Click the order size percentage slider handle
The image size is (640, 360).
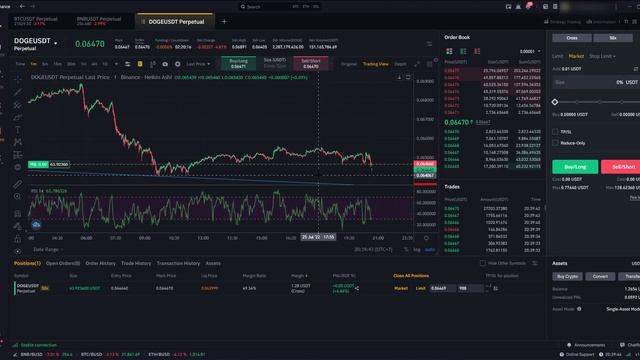(x=555, y=102)
